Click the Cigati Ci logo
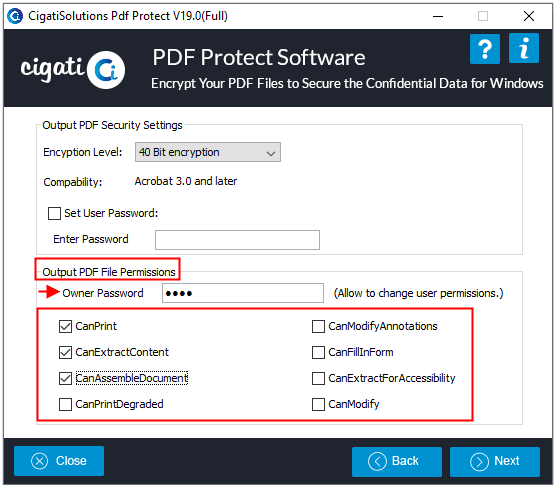 pyautogui.click(x=106, y=70)
